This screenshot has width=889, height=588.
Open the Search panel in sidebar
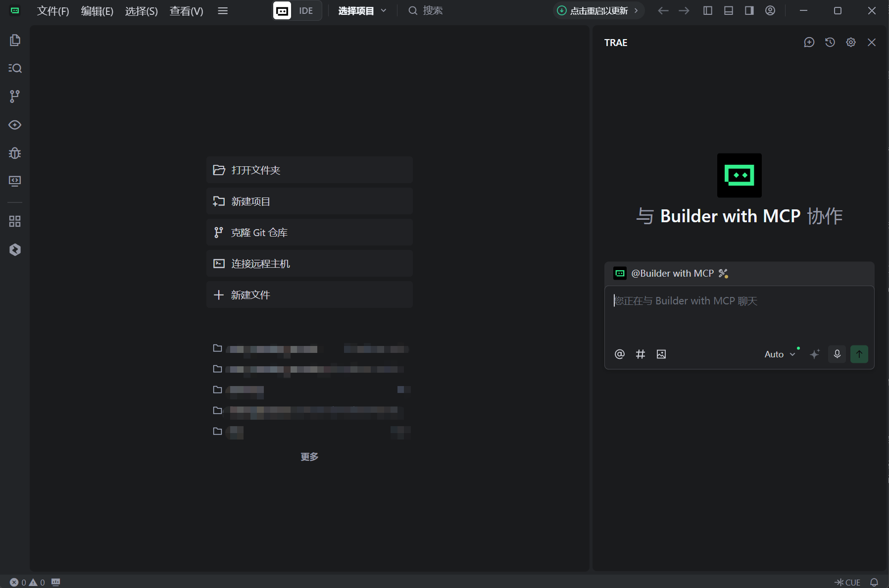15,68
